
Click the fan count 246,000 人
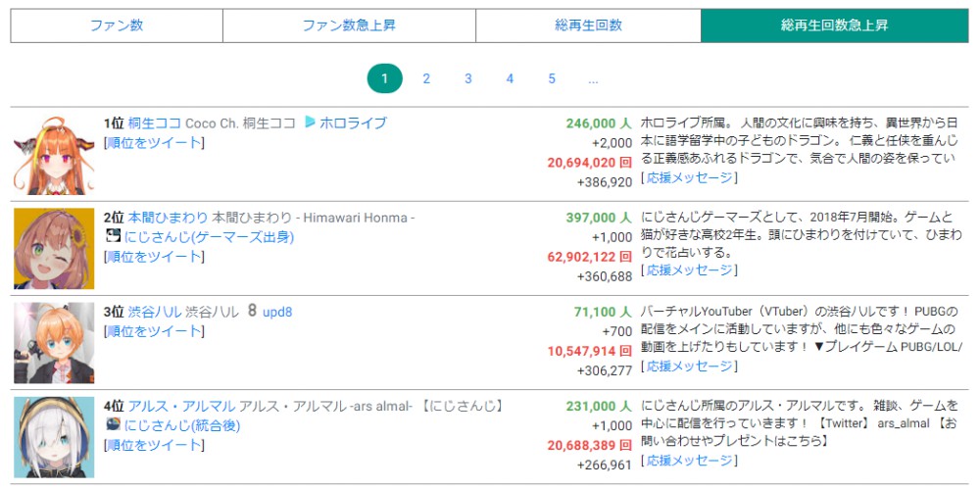[599, 123]
